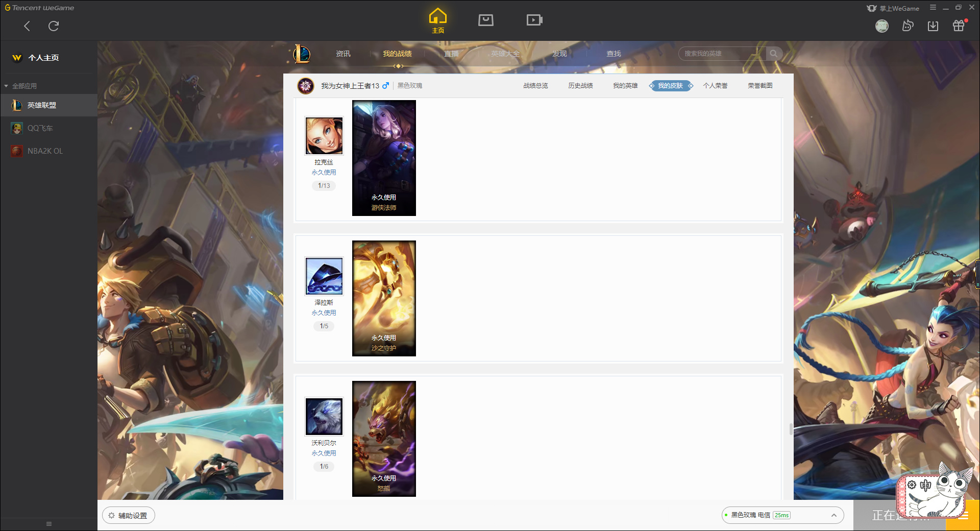Open the 我的战绩 tab
980x531 pixels.
(x=397, y=54)
